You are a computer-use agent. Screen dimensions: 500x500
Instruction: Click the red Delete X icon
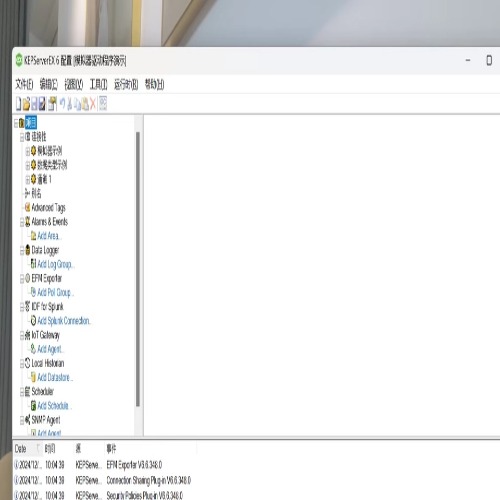tap(93, 104)
